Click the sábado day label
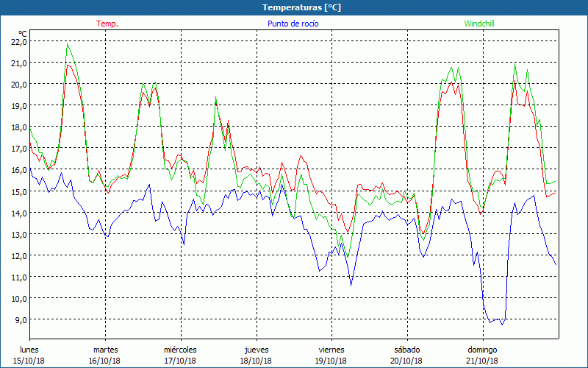 pyautogui.click(x=407, y=350)
